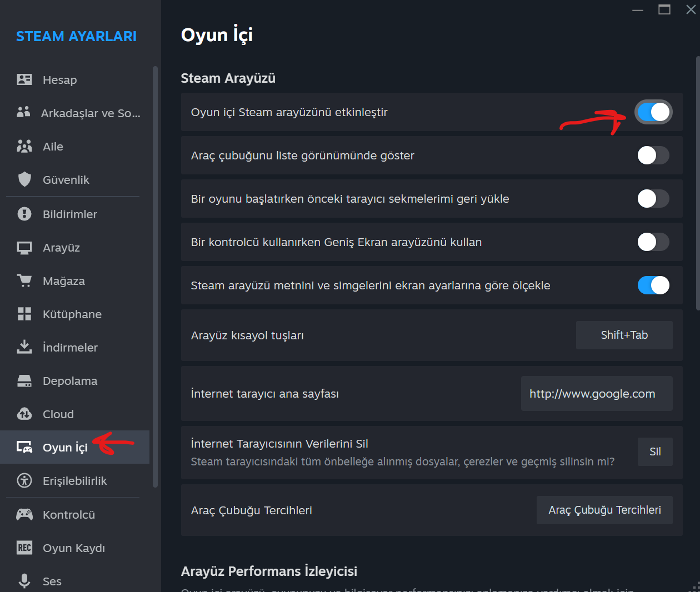Image resolution: width=700 pixels, height=592 pixels.
Task: Click the Ses microphone icon
Action: [24, 581]
